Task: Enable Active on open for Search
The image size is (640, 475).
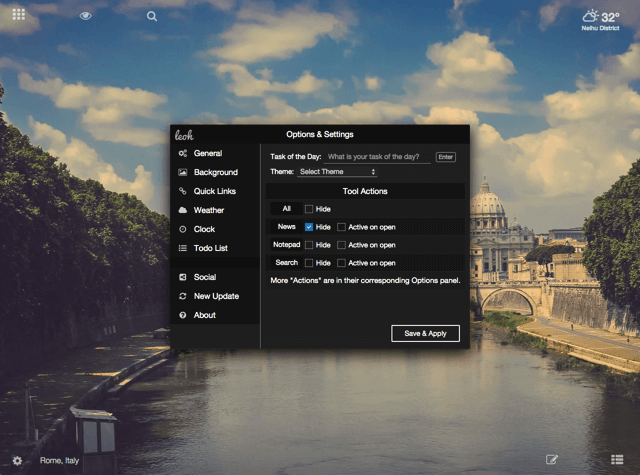Action: 341,263
